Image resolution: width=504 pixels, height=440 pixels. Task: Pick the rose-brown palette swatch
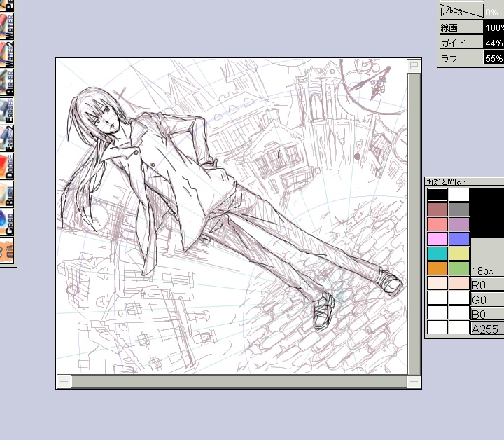(x=437, y=209)
